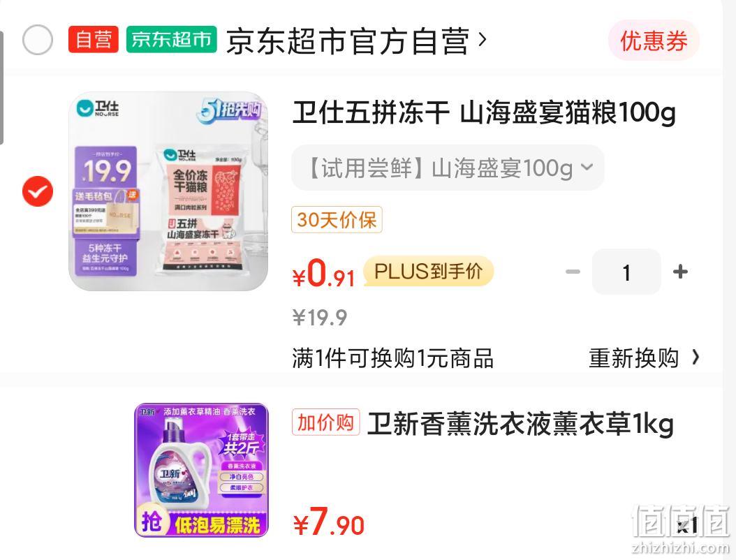This screenshot has height=560, width=736.
Task: Uncheck the 卫仕 cat food item checkbox
Action: tap(38, 191)
